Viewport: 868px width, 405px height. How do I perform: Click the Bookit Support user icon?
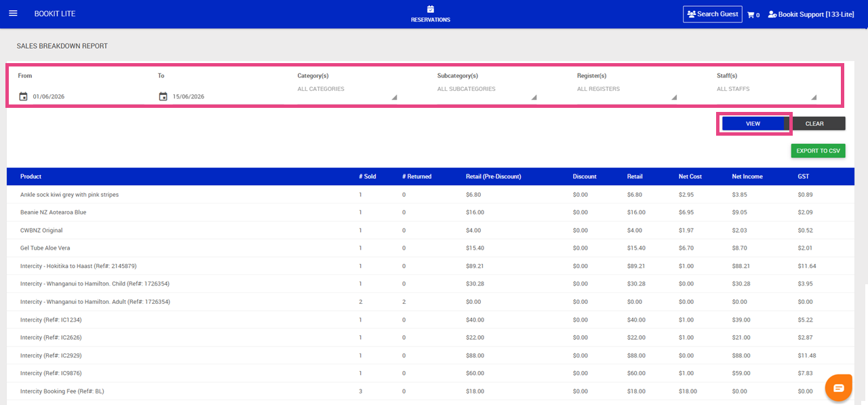[772, 14]
